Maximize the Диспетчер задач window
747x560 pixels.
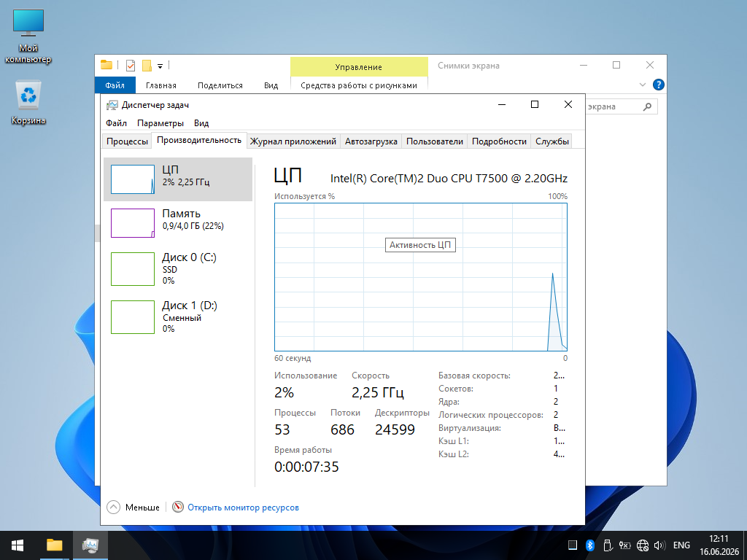tap(535, 104)
